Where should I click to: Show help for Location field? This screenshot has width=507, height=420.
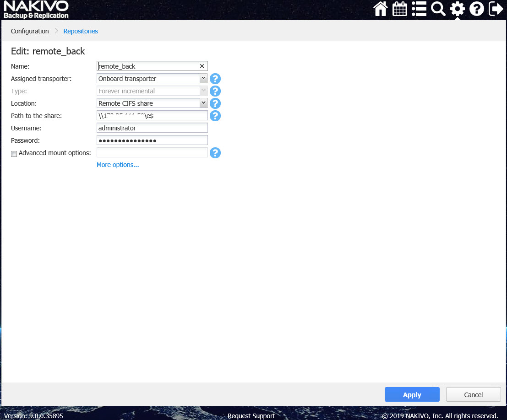215,103
